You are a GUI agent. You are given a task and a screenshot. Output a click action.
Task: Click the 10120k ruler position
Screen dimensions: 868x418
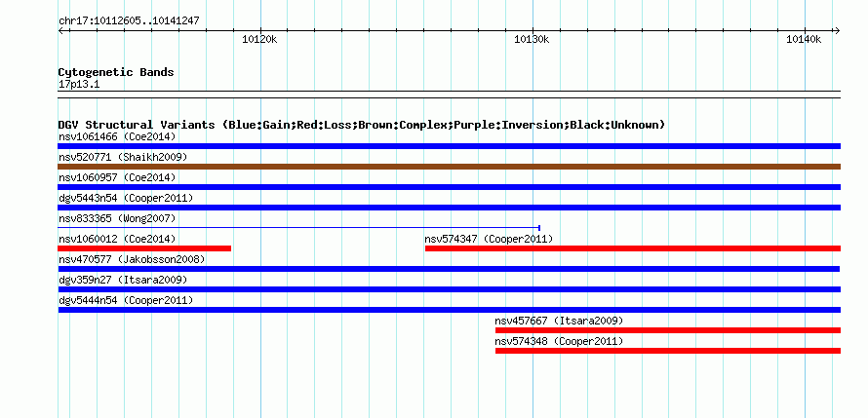(259, 39)
